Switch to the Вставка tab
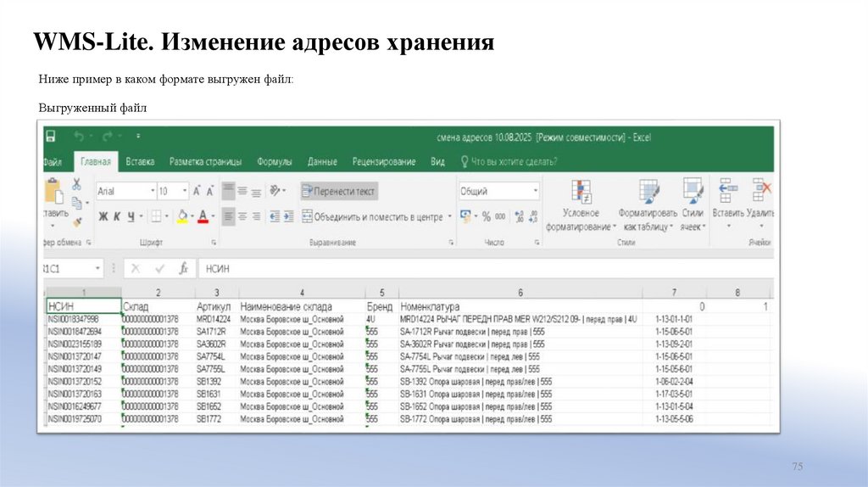This screenshot has width=868, height=487. click(x=140, y=162)
